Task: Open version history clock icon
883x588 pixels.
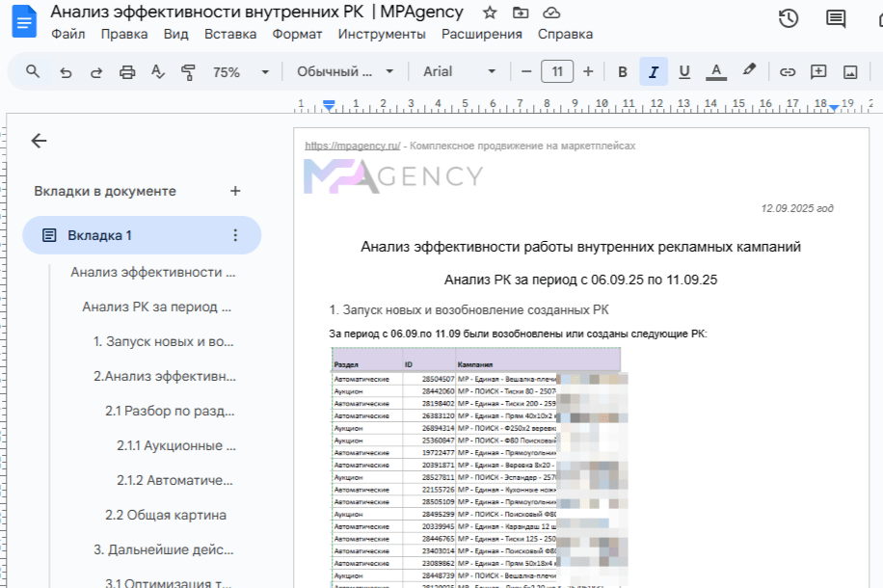Action: [789, 18]
